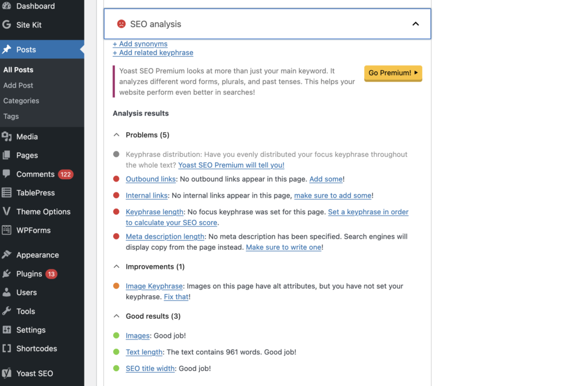Image resolution: width=588 pixels, height=386 pixels.
Task: Click the Yoast SEO logo icon
Action: tap(6, 373)
